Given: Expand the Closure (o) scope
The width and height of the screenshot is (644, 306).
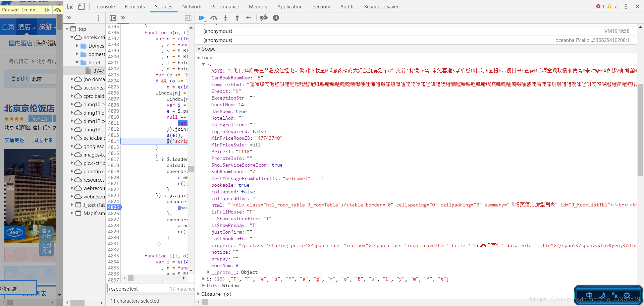Looking at the screenshot, I should coord(199,294).
